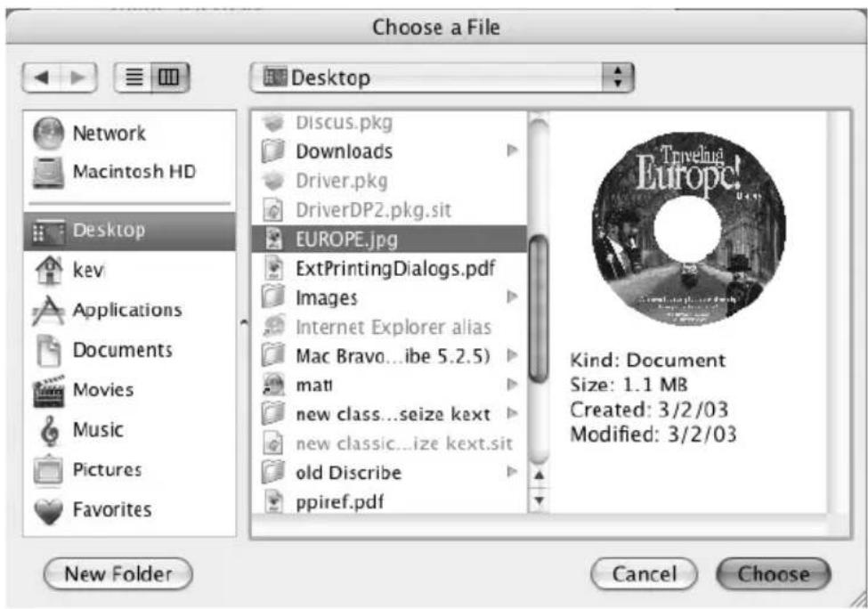
Task: Expand the matt folder arrow
Action: pos(512,385)
